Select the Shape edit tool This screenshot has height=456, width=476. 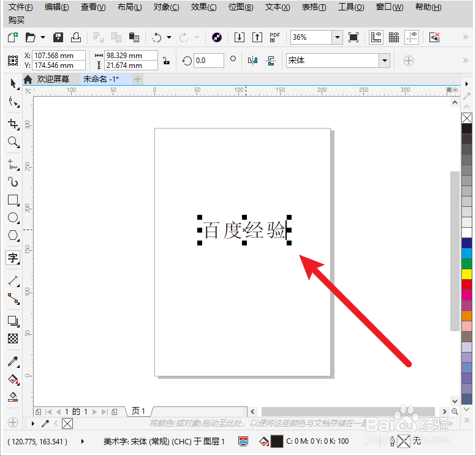[x=13, y=102]
